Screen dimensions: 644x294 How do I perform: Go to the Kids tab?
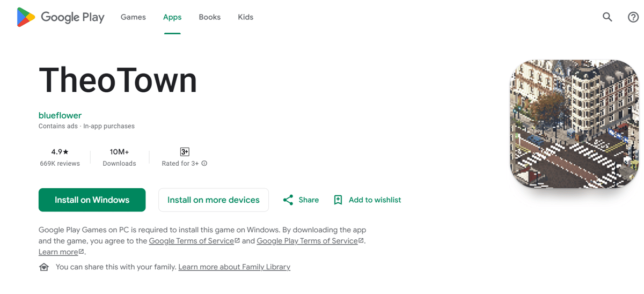(246, 17)
